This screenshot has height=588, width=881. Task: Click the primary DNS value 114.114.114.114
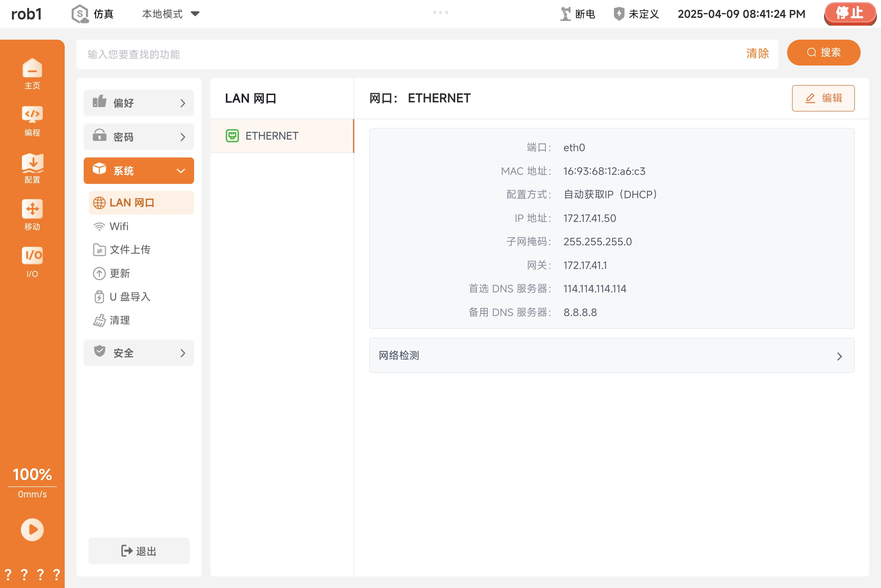[x=595, y=289]
